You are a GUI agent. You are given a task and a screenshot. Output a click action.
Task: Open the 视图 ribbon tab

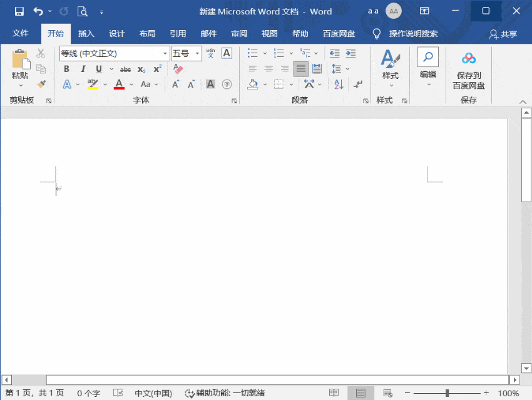[x=269, y=34]
